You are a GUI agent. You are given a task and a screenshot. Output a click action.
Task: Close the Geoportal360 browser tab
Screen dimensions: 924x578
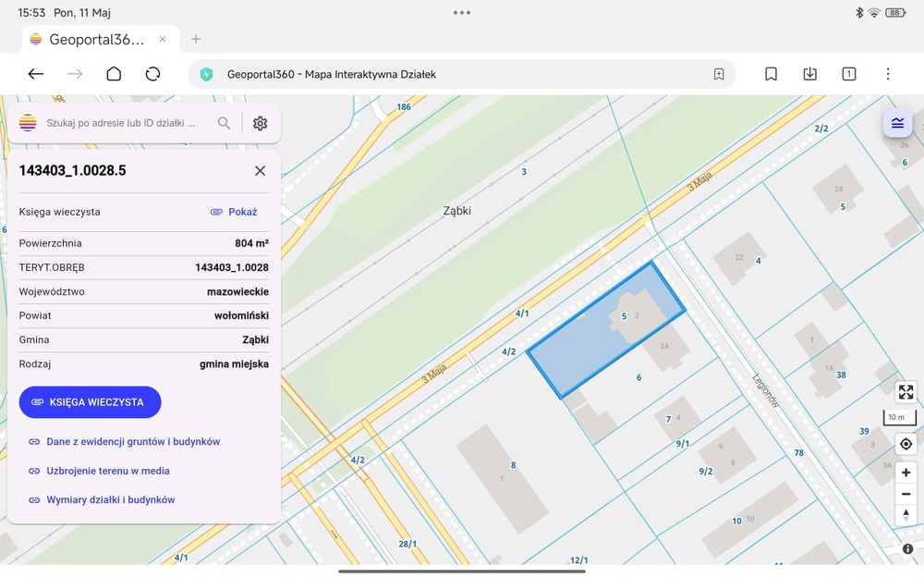coord(163,39)
